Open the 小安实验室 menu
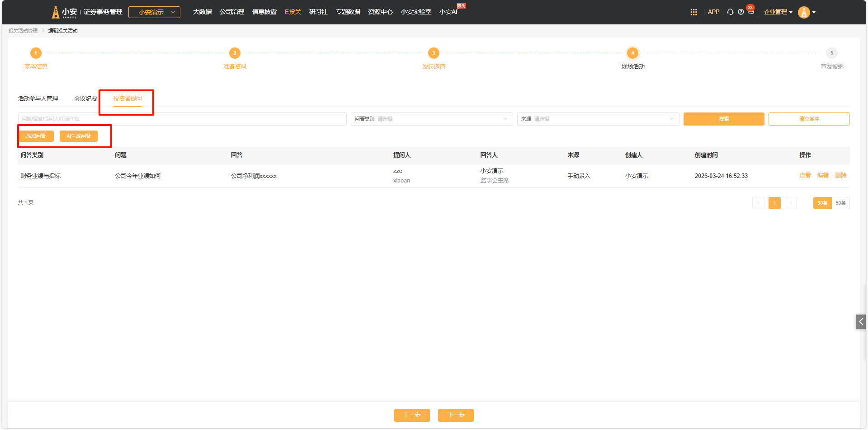 416,12
